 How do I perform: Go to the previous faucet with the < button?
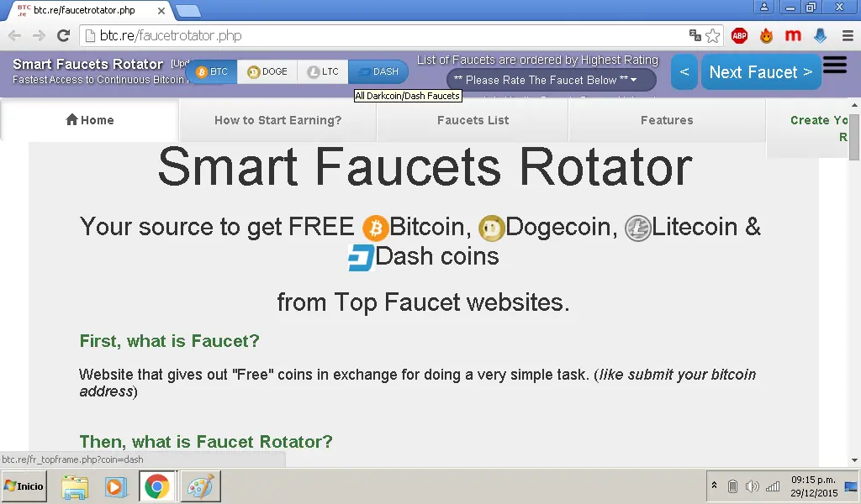tap(684, 72)
